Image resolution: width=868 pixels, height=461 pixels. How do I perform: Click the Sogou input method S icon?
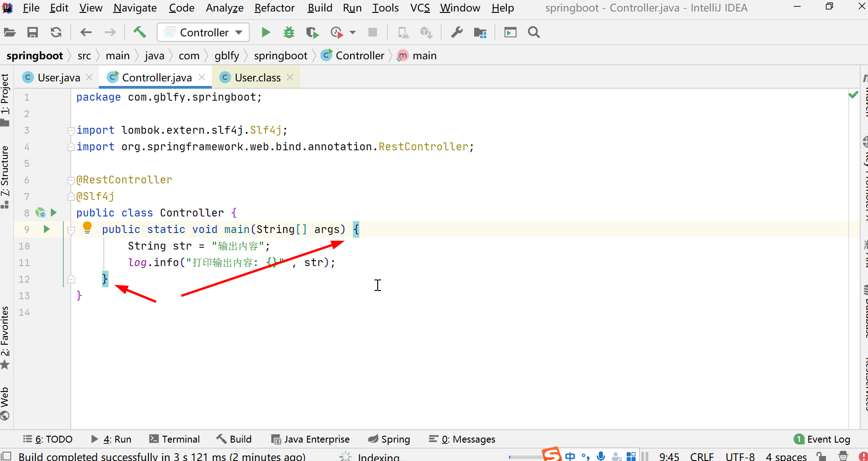click(x=551, y=454)
